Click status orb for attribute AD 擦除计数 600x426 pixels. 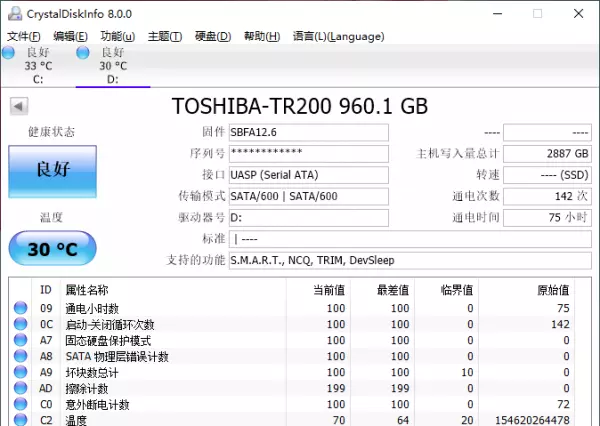tap(21, 388)
